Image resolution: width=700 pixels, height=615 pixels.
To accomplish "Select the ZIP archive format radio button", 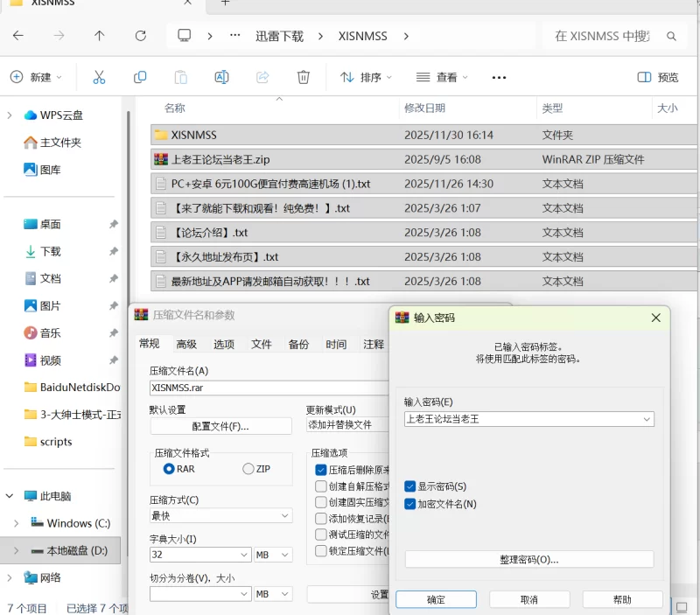I will 248,469.
